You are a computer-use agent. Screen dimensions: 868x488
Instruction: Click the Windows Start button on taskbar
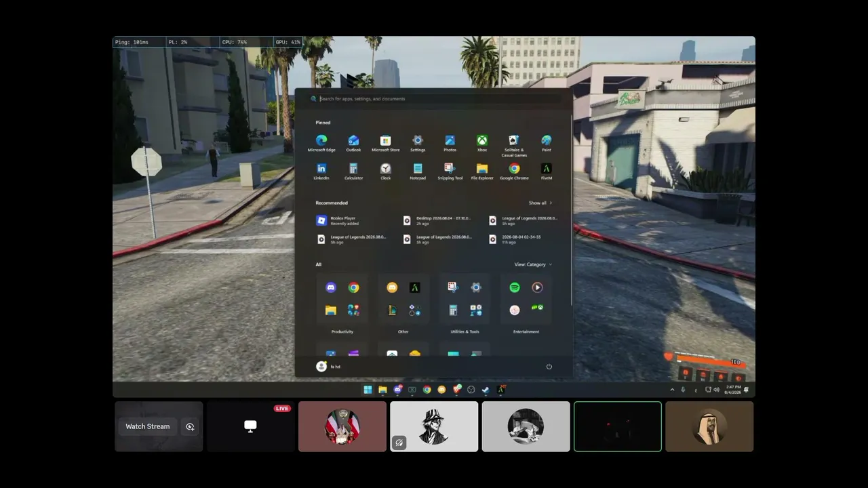tap(368, 390)
